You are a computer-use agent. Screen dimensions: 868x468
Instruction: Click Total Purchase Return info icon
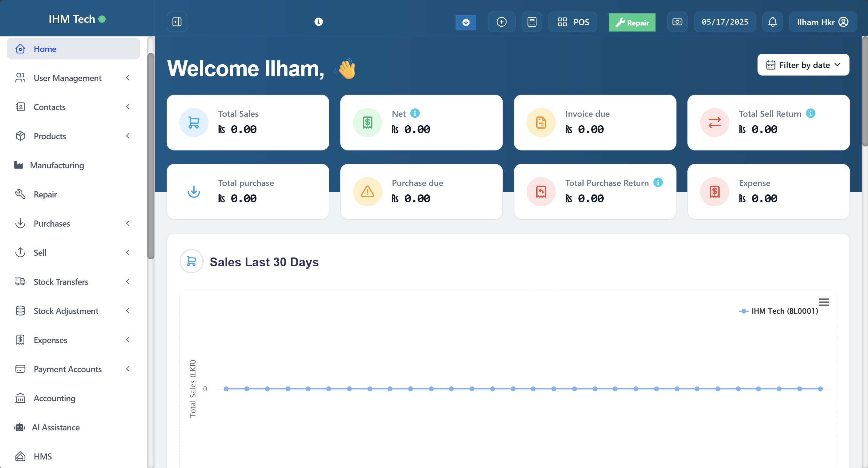click(x=658, y=183)
